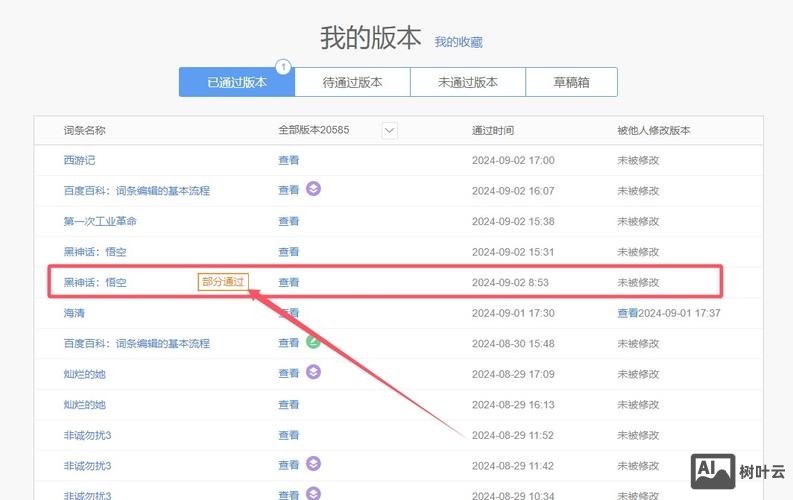This screenshot has width=793, height=500.
Task: Click the timestamp 2024-09-02 17:00
Action: click(513, 160)
